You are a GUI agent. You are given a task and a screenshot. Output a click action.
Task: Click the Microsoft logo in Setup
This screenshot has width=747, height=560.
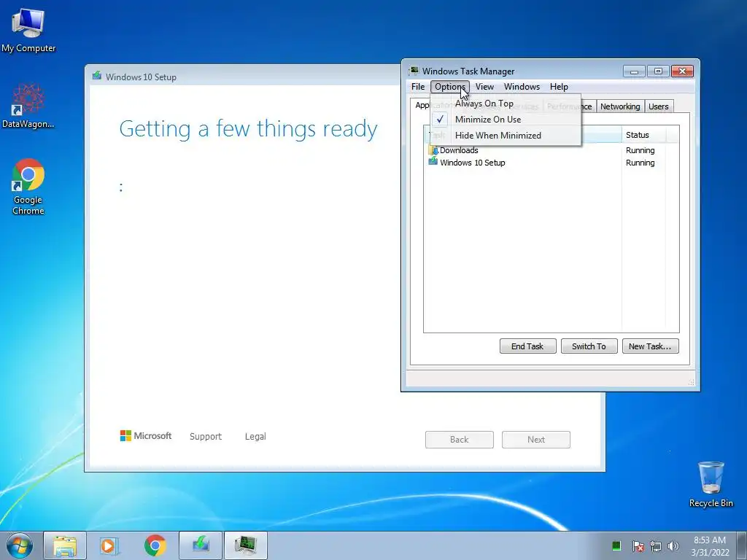[145, 436]
